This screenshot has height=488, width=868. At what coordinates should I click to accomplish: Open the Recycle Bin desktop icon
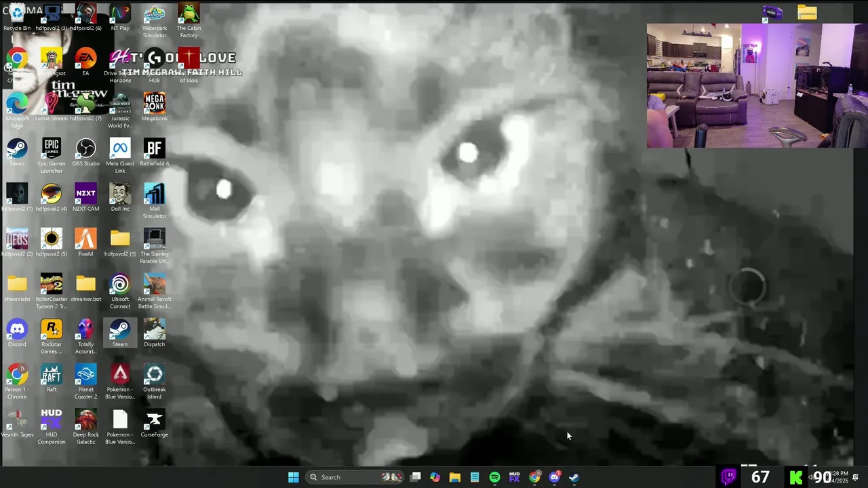point(17,18)
